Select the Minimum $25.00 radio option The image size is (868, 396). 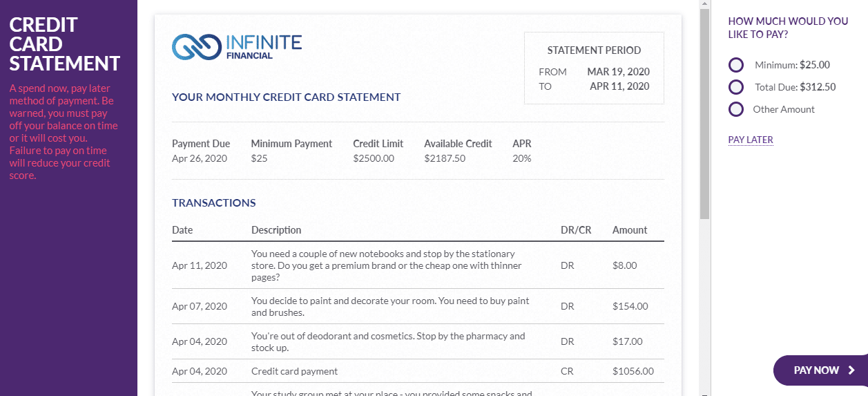tap(736, 65)
